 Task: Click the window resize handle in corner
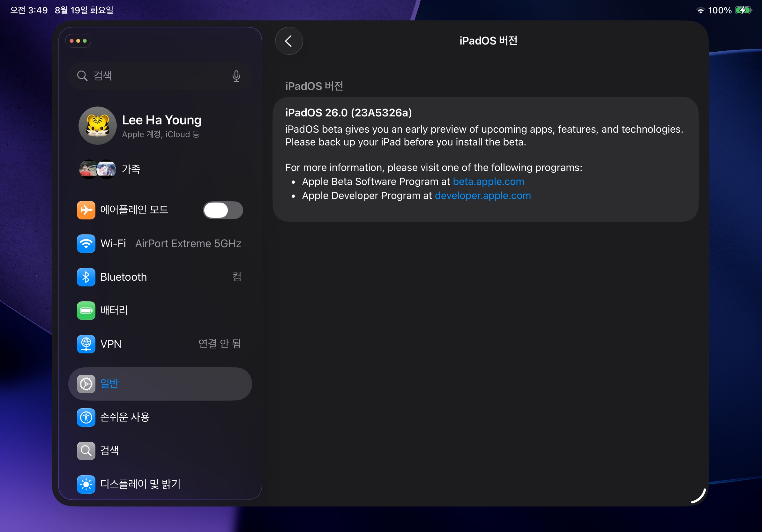click(x=698, y=496)
